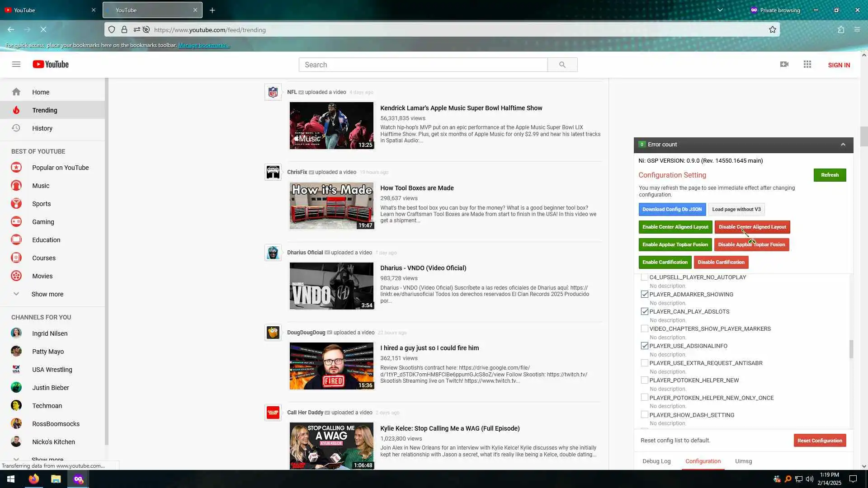This screenshot has width=868, height=488.
Task: Open Gaming in the sidebar
Action: 43,222
